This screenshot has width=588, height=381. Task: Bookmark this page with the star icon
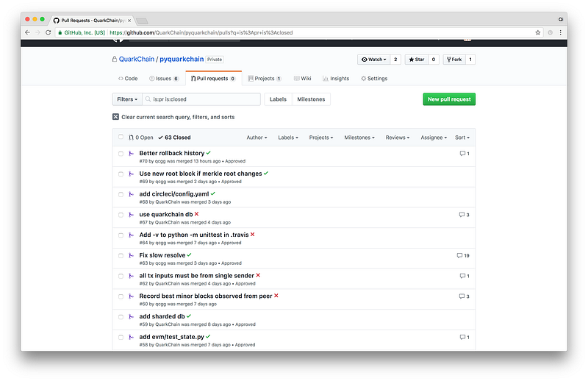coord(538,32)
